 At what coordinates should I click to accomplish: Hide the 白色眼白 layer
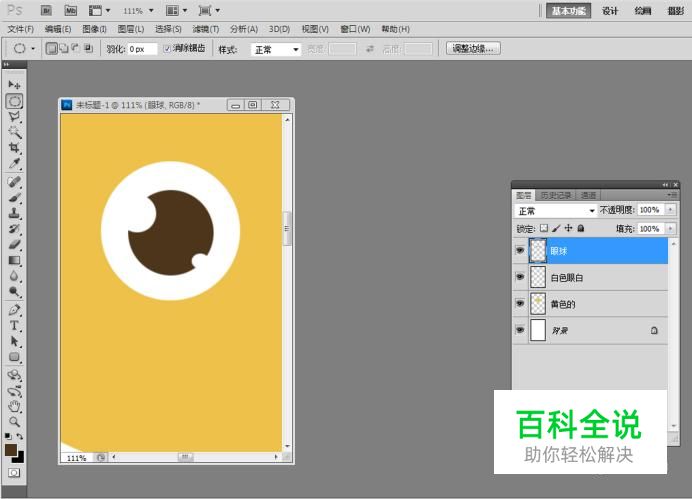tap(520, 277)
